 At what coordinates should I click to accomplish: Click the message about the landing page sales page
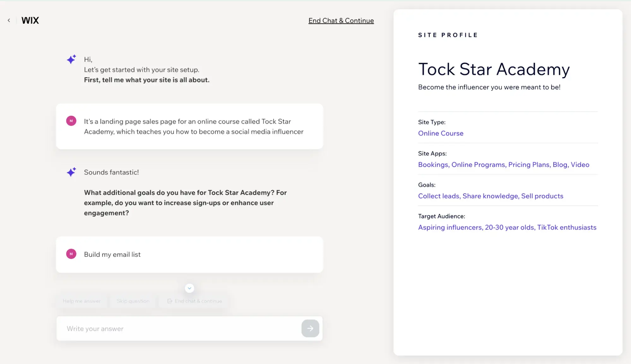point(189,126)
